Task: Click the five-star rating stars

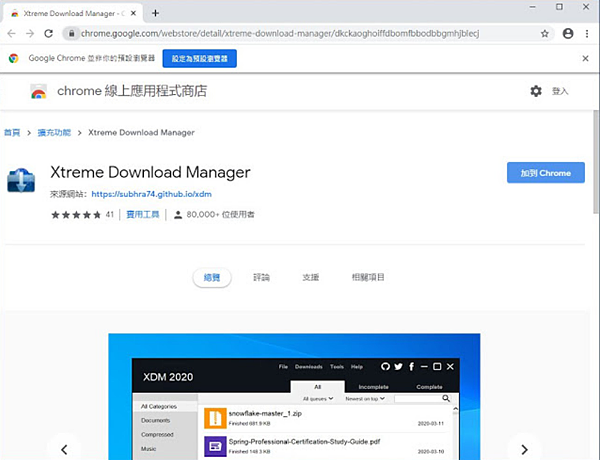Action: click(x=76, y=215)
